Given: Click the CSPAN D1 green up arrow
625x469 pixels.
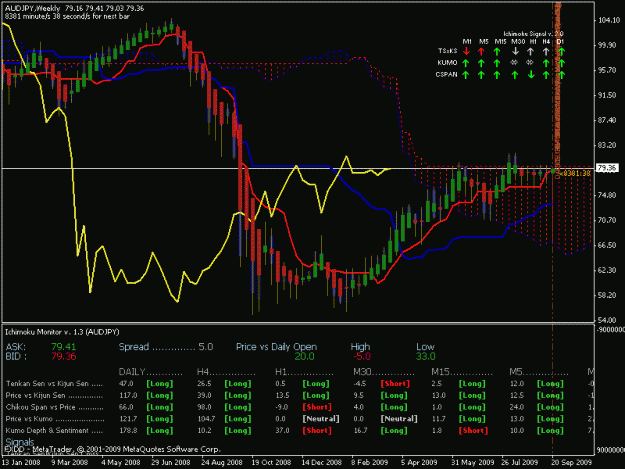Looking at the screenshot, I should [x=562, y=75].
